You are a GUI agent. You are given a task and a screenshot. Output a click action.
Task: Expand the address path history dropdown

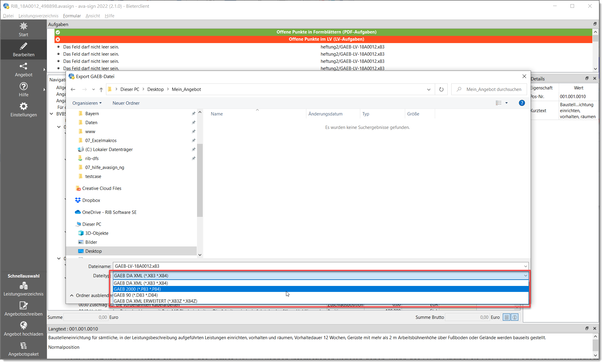click(x=429, y=89)
